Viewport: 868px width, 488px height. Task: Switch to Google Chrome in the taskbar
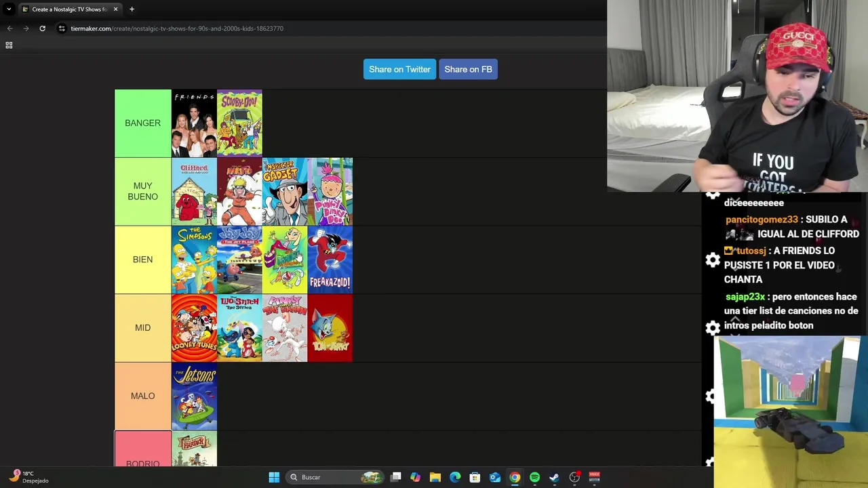pos(515,477)
